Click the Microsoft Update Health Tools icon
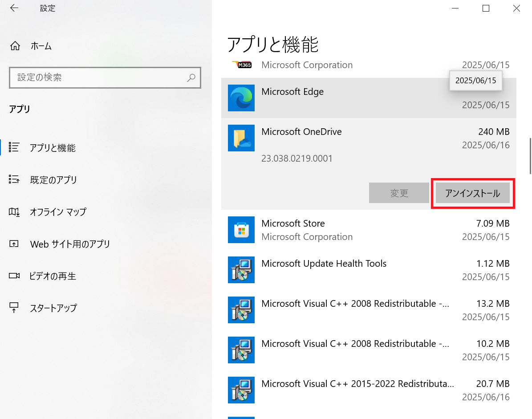 click(241, 270)
